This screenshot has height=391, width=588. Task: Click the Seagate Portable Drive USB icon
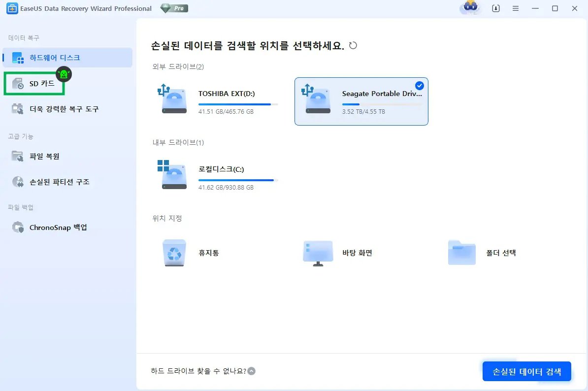[316, 99]
